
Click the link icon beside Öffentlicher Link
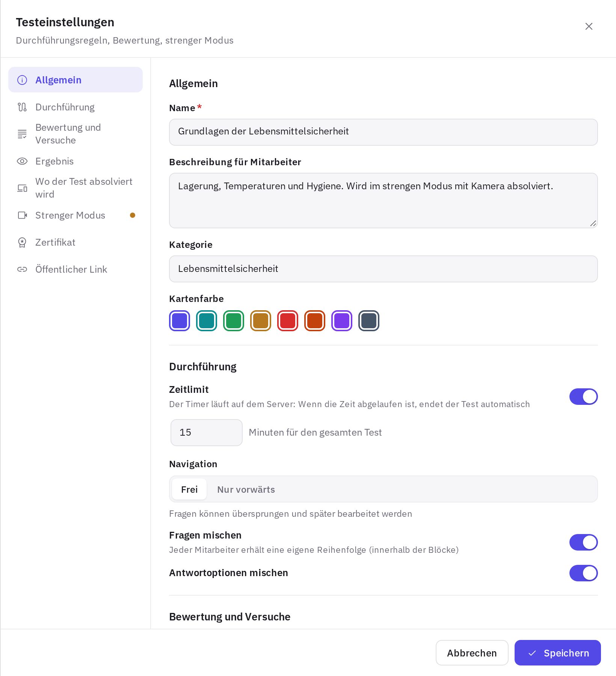point(22,269)
